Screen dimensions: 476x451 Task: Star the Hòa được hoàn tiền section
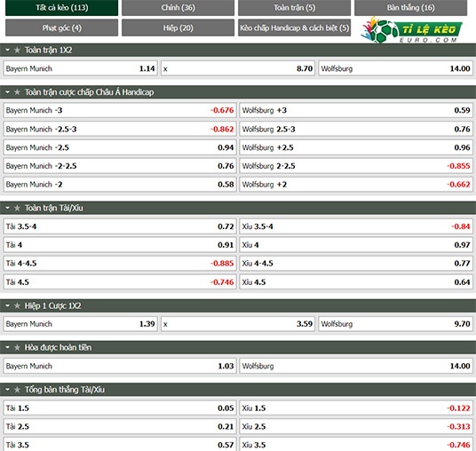click(17, 347)
